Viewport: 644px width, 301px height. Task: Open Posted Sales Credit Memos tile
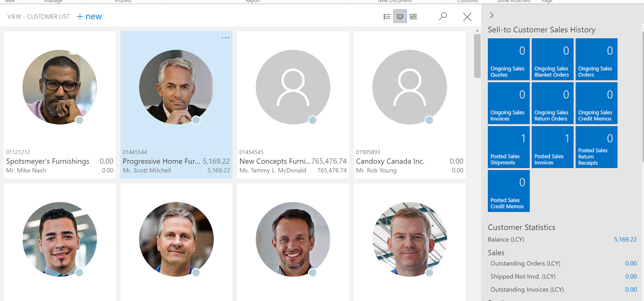pyautogui.click(x=509, y=191)
